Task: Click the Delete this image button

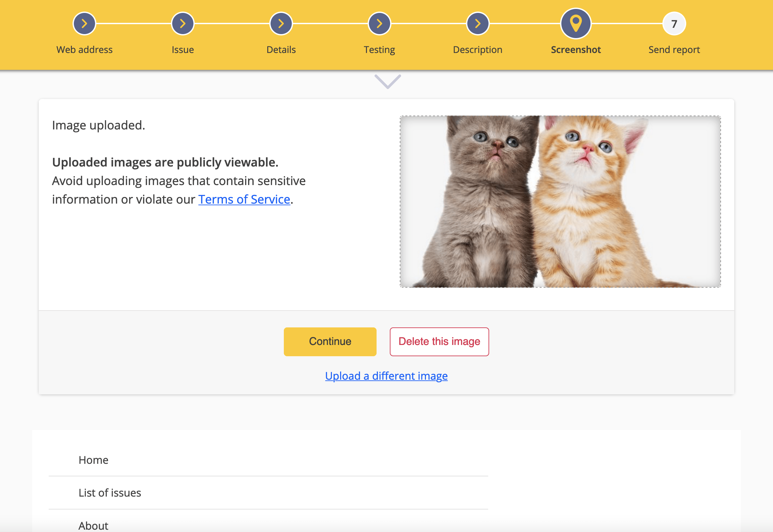Action: point(439,341)
